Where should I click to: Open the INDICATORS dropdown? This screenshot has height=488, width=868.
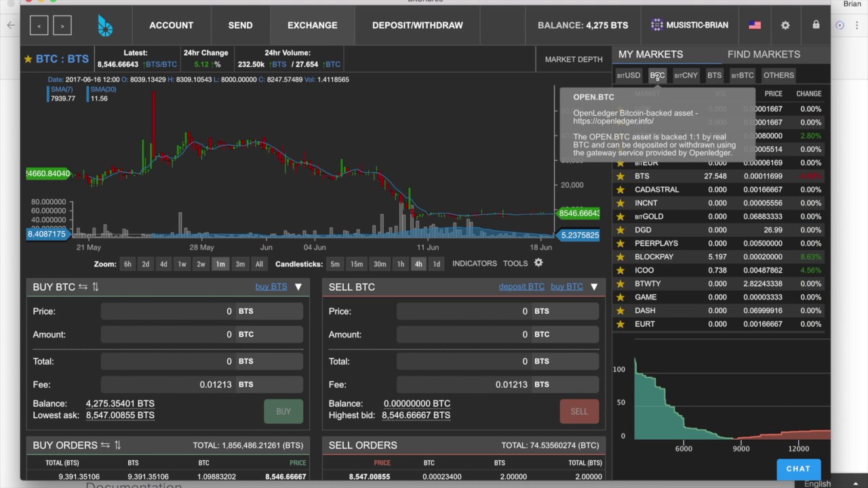click(475, 263)
